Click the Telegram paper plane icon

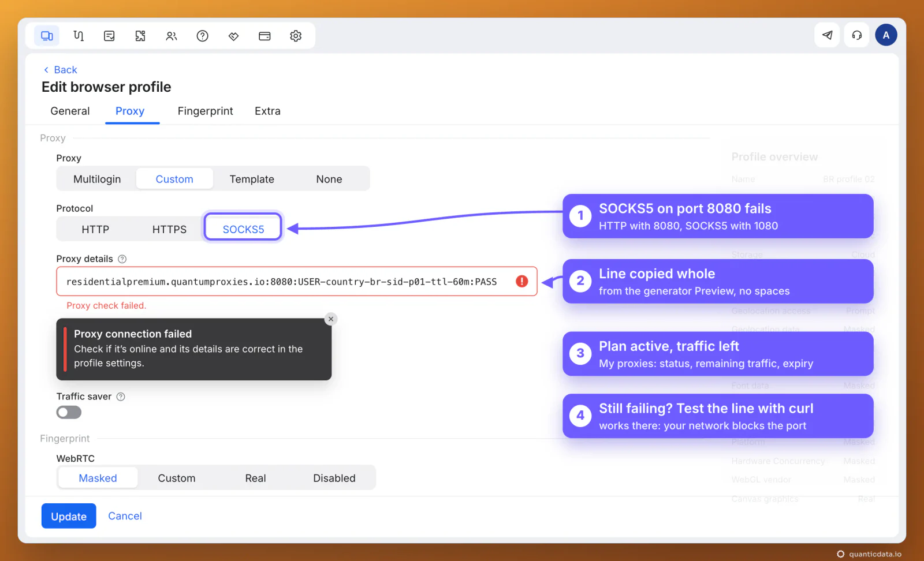tap(827, 35)
